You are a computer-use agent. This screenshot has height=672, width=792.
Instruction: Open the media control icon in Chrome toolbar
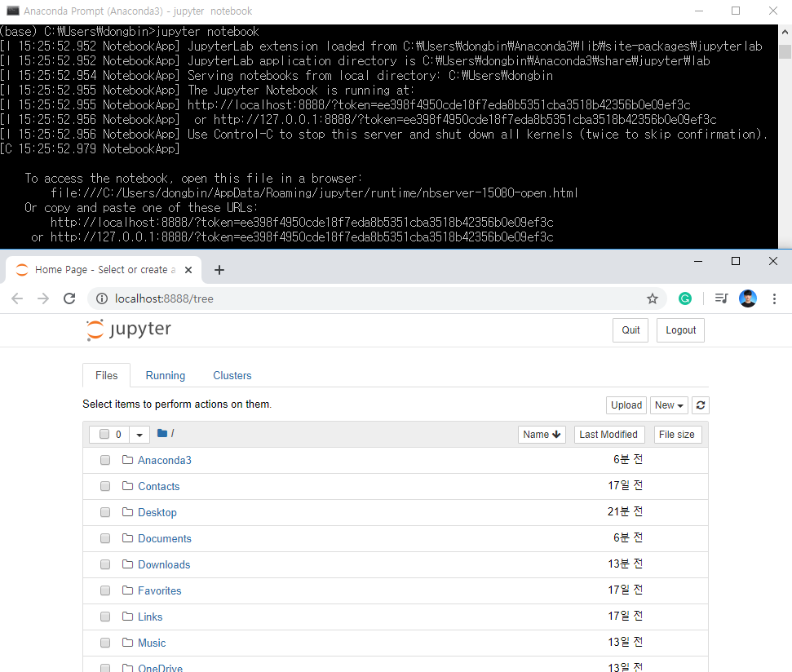(x=721, y=298)
